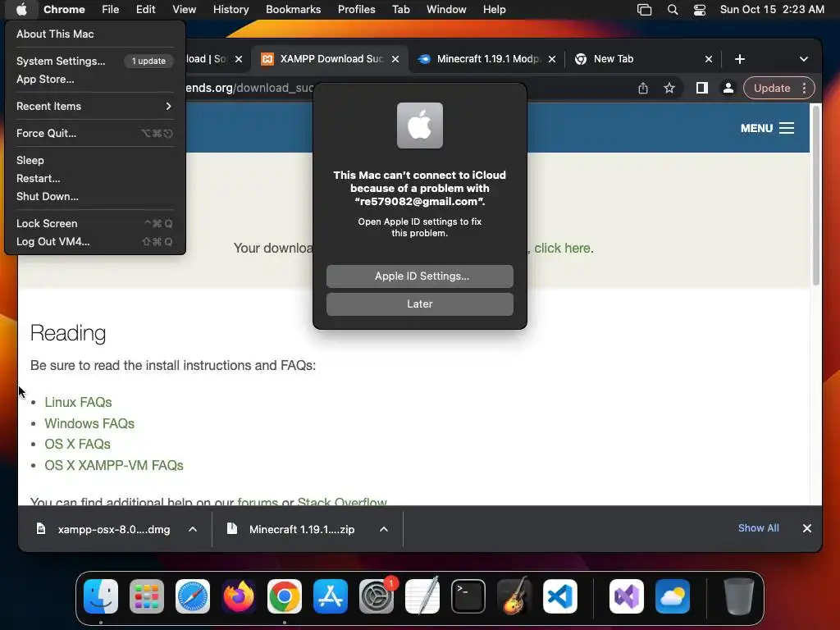Open GarageBand from the Dock
Image resolution: width=840 pixels, height=630 pixels.
tap(514, 596)
